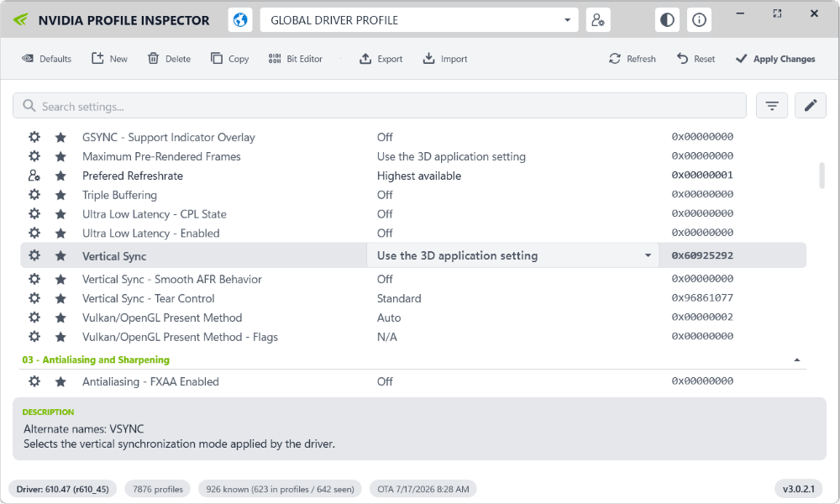Import profile settings
Viewport: 840px width, 504px height.
445,59
